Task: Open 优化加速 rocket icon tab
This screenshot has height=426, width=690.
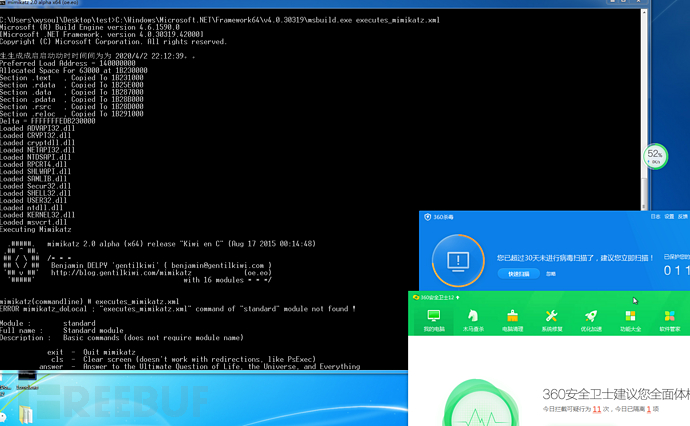Action: [591, 320]
